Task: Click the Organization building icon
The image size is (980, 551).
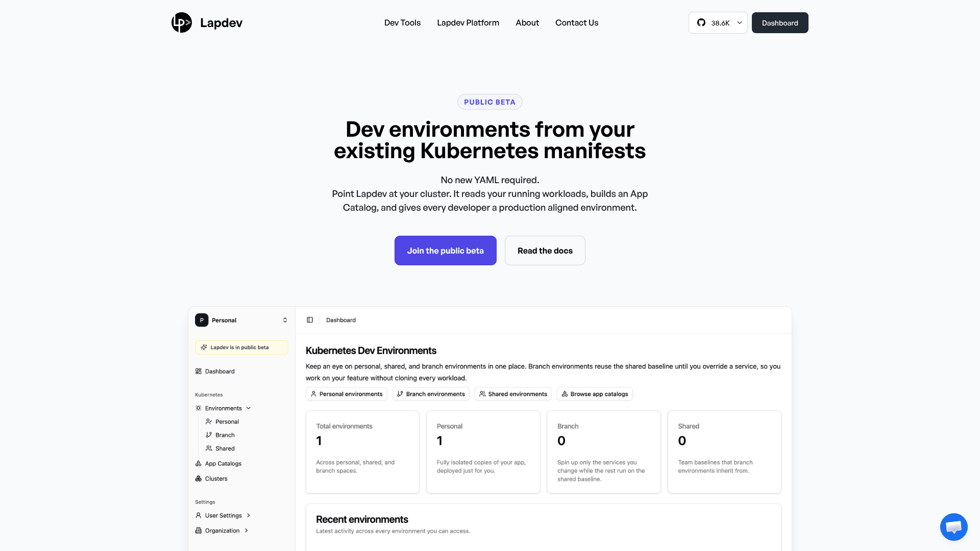Action: click(x=199, y=531)
